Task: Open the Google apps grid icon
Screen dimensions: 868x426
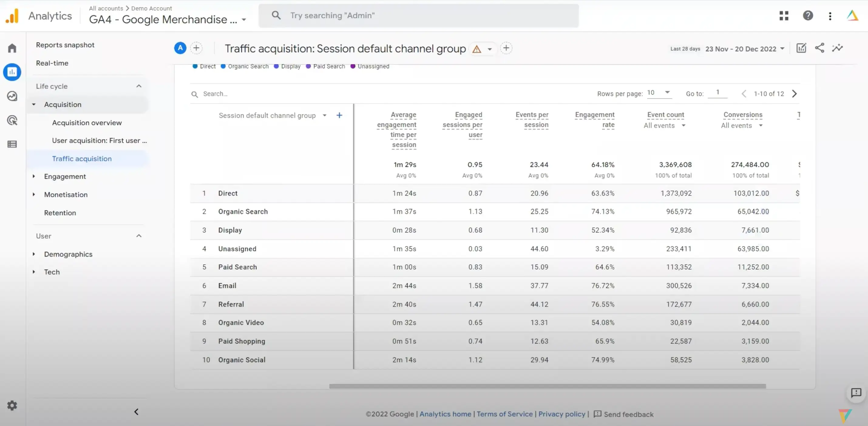Action: point(784,15)
